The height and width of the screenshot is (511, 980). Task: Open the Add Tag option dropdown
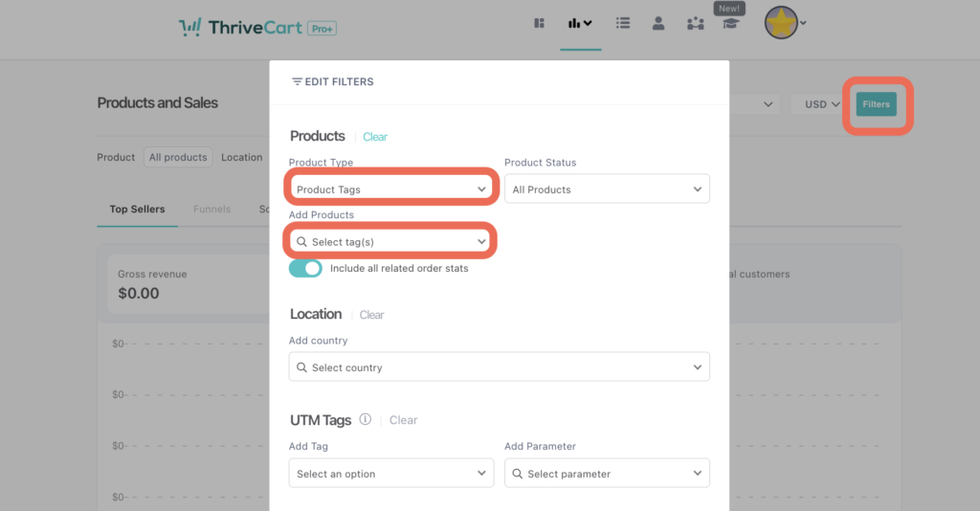tap(390, 474)
